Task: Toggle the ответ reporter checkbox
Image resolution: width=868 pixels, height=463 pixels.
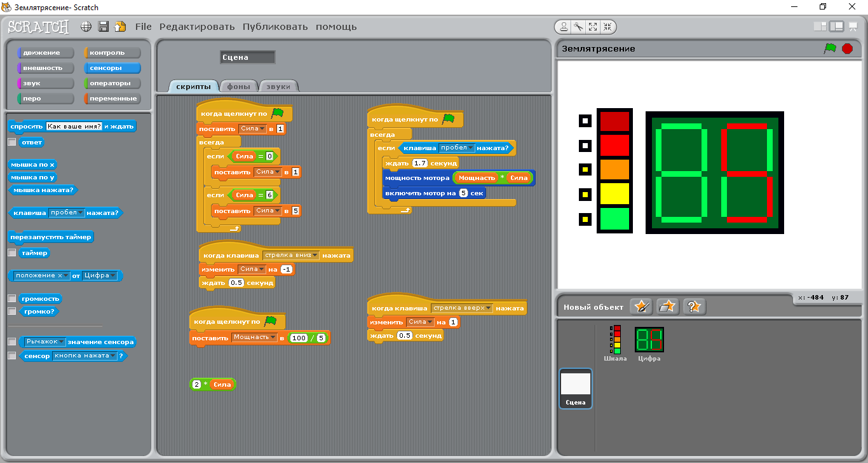Action: point(11,142)
